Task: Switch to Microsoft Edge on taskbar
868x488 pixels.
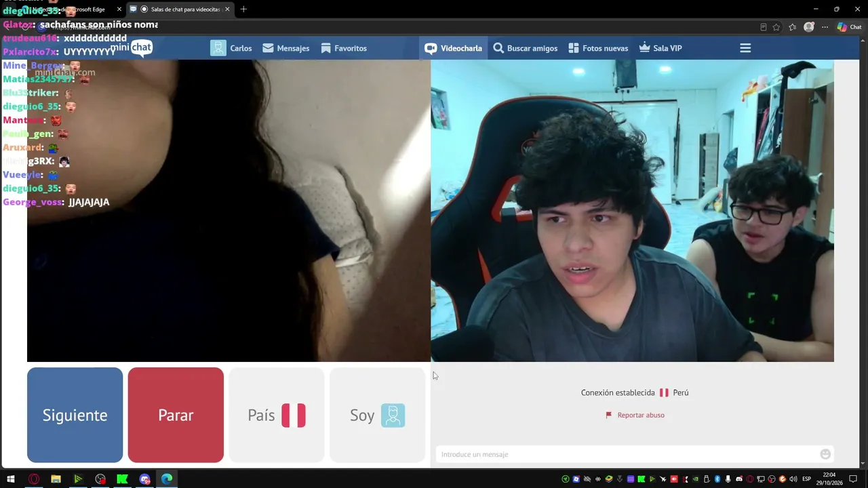Action: point(167,479)
